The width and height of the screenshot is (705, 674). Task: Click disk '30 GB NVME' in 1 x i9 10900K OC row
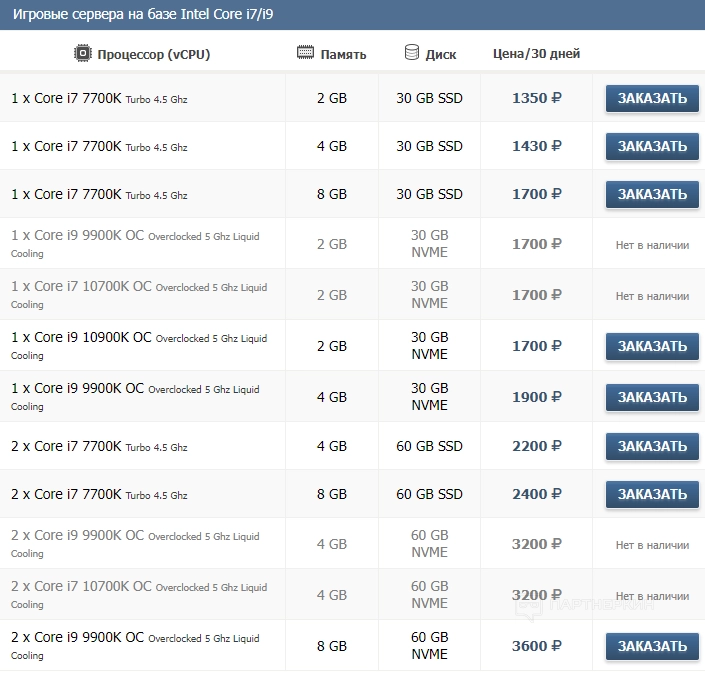pos(429,346)
